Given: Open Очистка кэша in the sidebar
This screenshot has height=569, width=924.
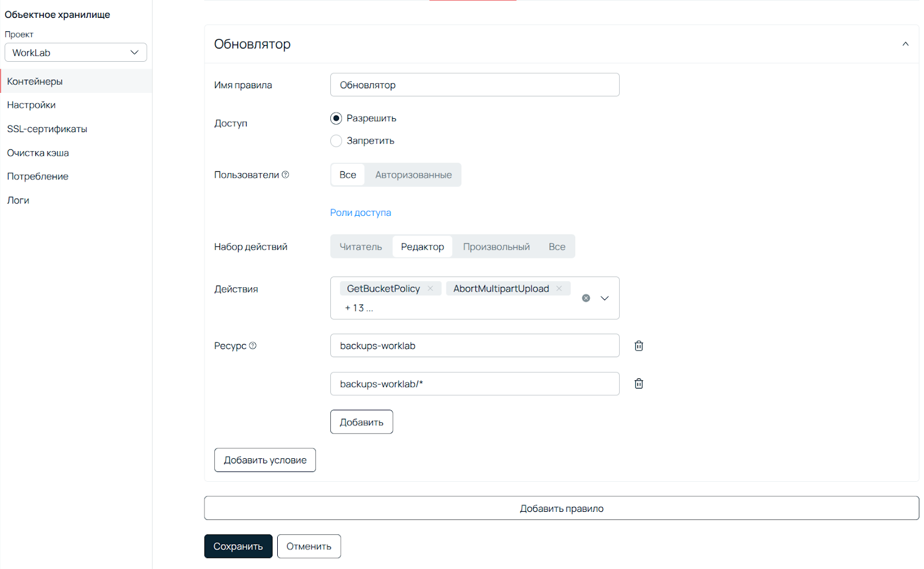Looking at the screenshot, I should pos(76,153).
